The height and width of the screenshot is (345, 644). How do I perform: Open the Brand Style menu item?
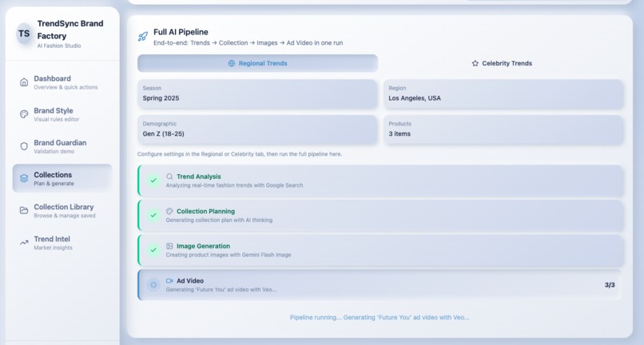[x=62, y=114]
